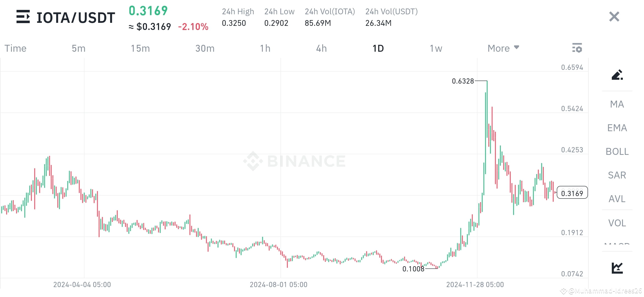Apply the BOLL indicator
644x297 pixels.
pos(616,152)
